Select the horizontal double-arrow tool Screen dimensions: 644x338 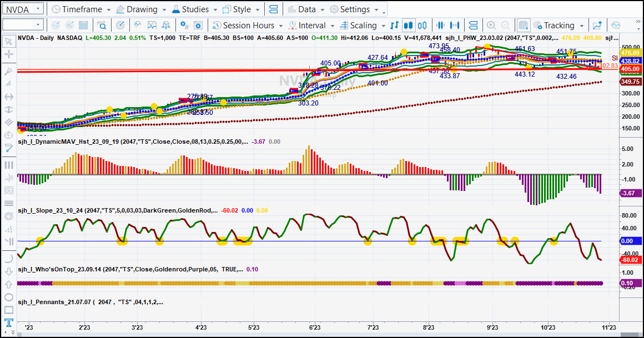8,97
